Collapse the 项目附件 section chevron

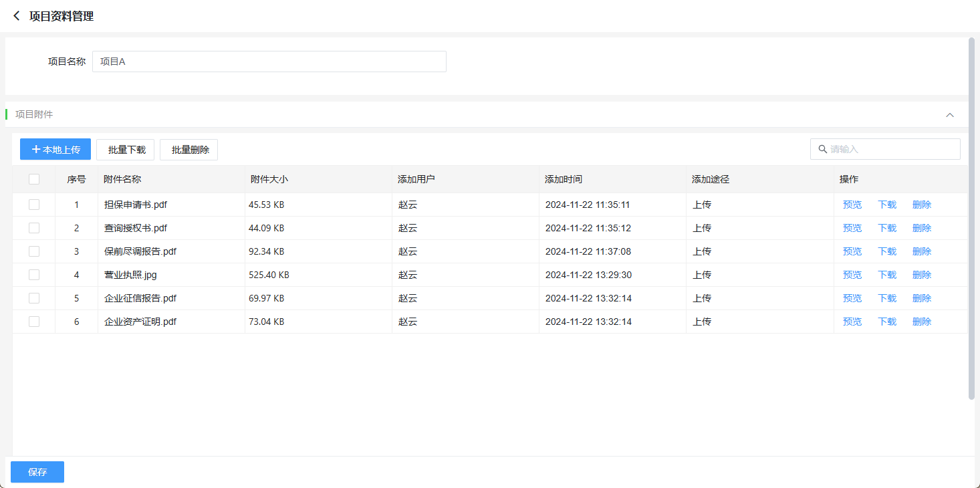(x=949, y=115)
